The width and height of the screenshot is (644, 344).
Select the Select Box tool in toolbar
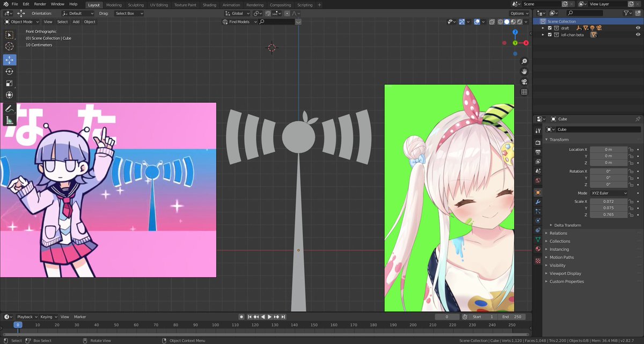point(10,35)
